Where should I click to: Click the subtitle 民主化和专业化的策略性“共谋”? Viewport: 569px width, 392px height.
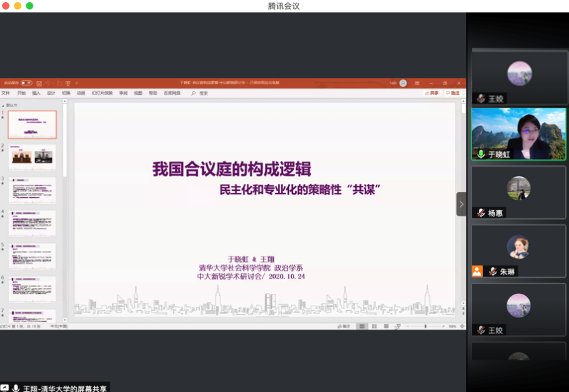300,189
